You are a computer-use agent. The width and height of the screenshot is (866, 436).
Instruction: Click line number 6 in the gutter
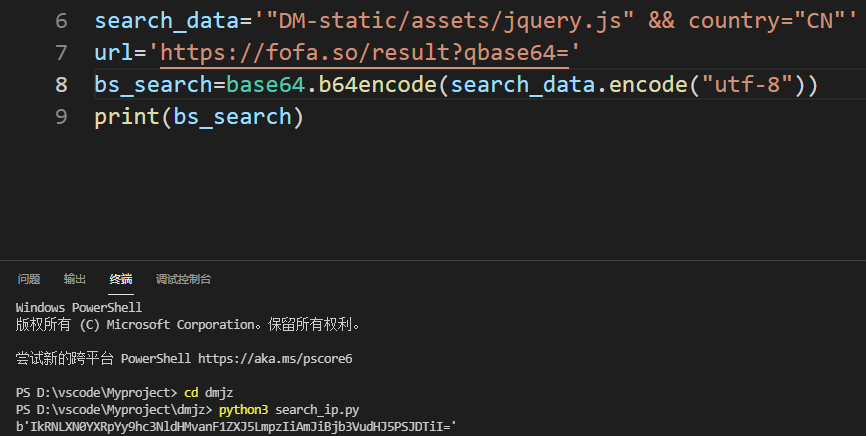tap(61, 21)
